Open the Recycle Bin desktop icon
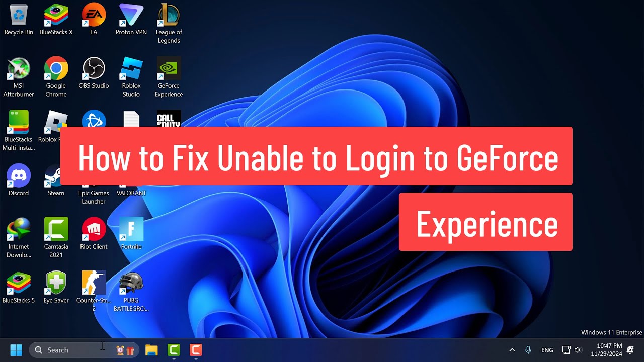The image size is (644, 362). tap(19, 20)
